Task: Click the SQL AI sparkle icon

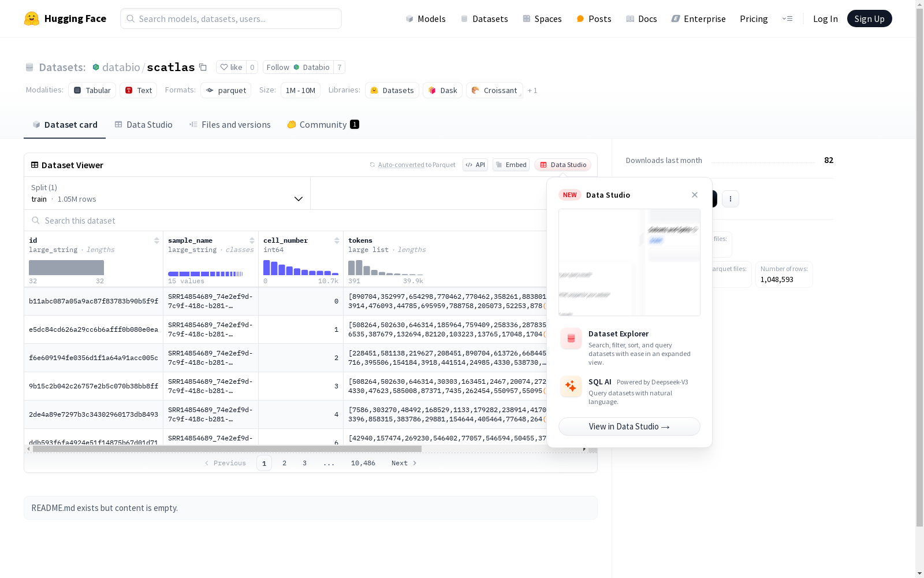Action: click(x=571, y=386)
